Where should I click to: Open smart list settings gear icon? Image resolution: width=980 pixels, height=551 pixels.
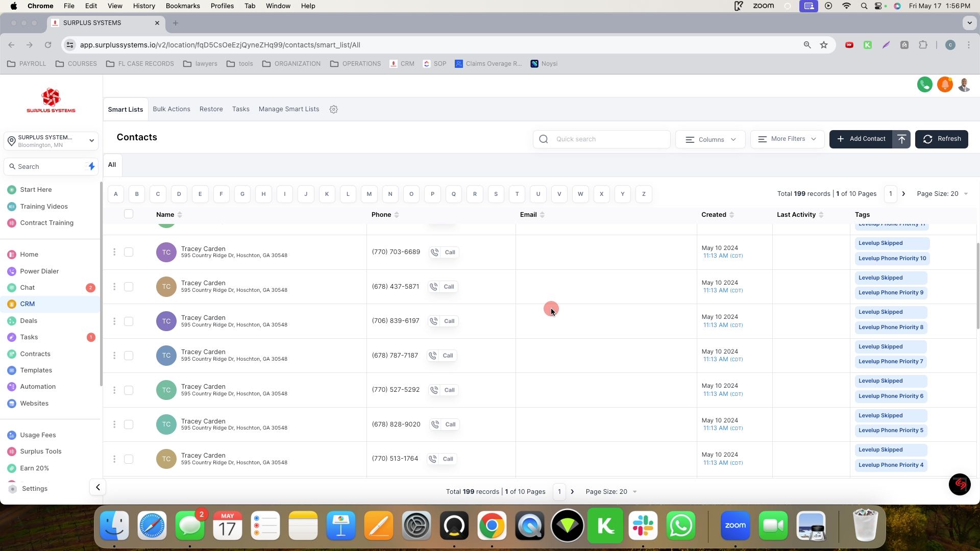coord(334,109)
